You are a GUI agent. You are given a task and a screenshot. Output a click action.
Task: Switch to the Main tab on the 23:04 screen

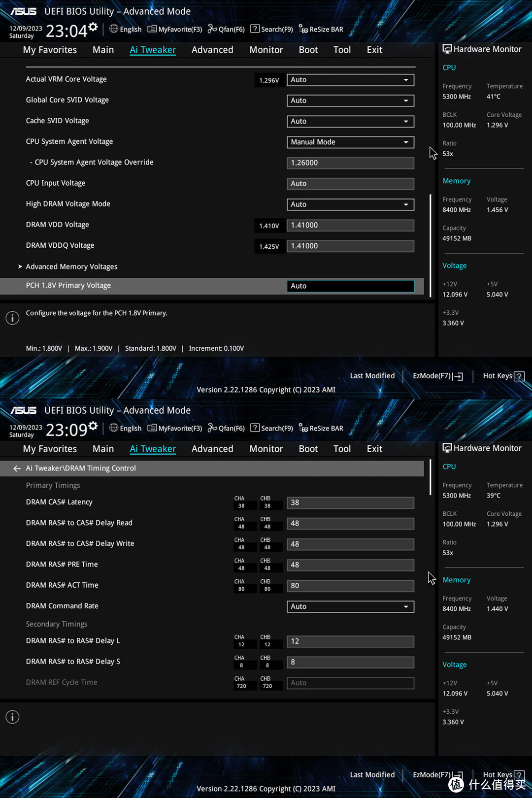pos(103,50)
